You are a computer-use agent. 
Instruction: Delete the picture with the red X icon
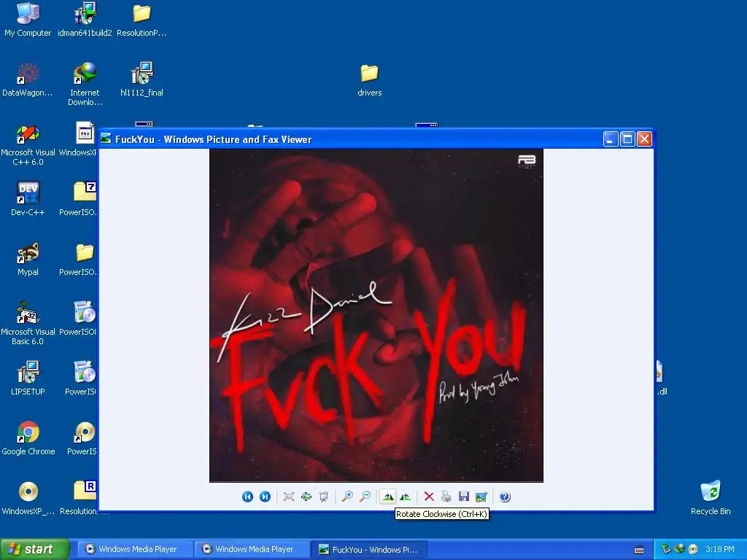click(429, 497)
